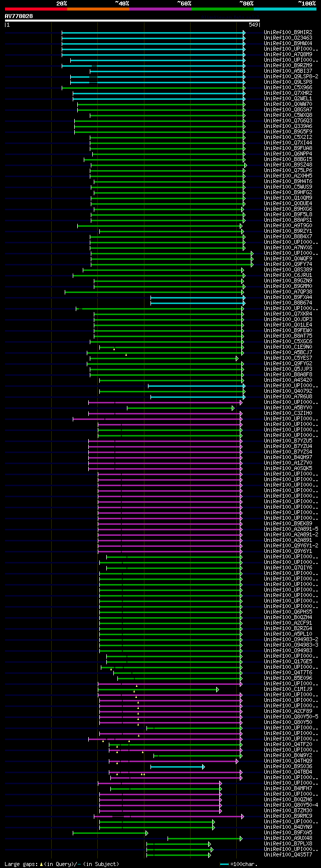Pick hit label UniRef100_Q6NPP4

pyautogui.click(x=288, y=154)
